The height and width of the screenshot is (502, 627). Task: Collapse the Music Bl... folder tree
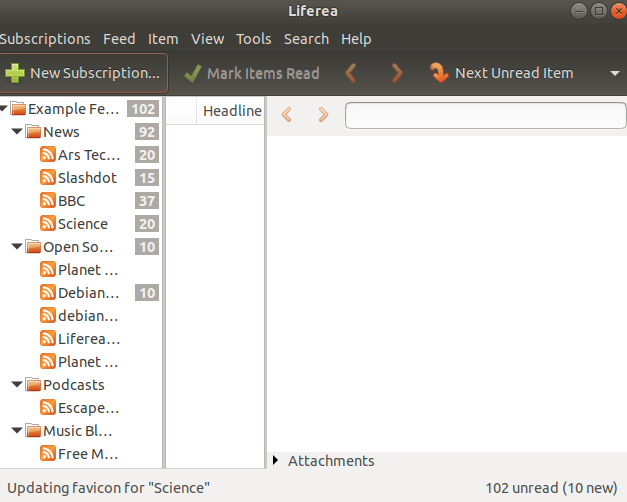click(x=17, y=430)
